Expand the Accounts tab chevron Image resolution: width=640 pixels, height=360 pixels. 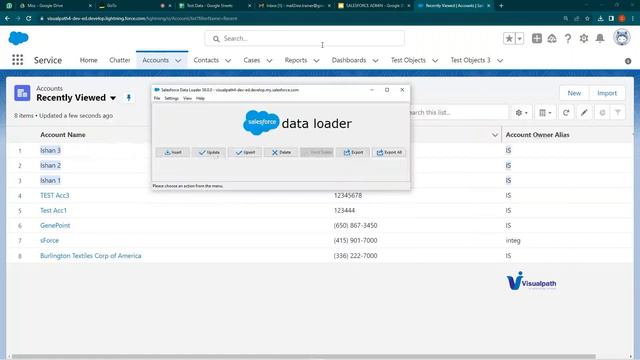tap(178, 60)
